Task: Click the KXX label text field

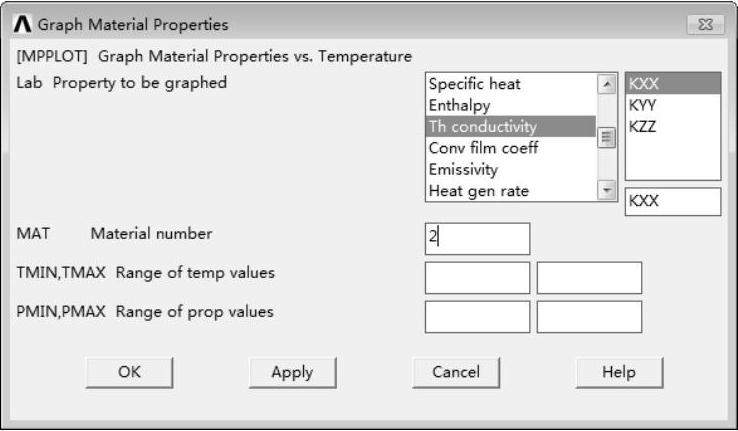Action: (x=672, y=201)
